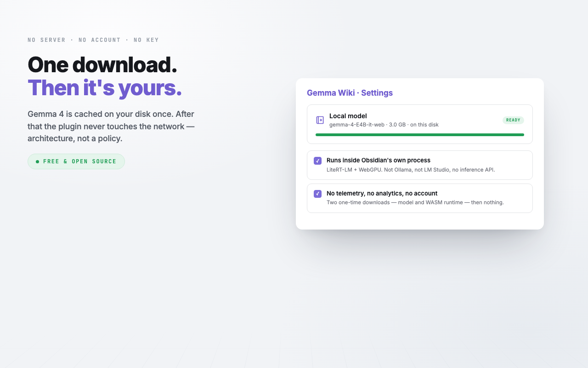Click the READY status badge
This screenshot has width=588, height=368.
513,120
